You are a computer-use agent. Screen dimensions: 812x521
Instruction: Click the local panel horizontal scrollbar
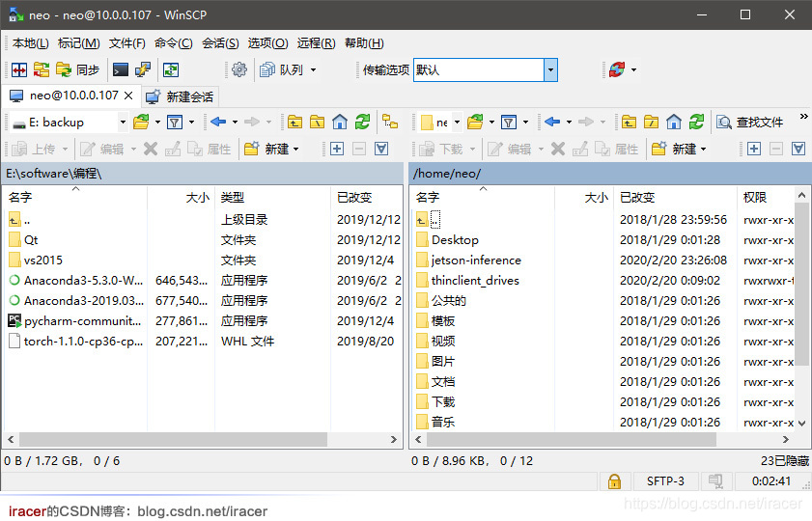click(173, 439)
